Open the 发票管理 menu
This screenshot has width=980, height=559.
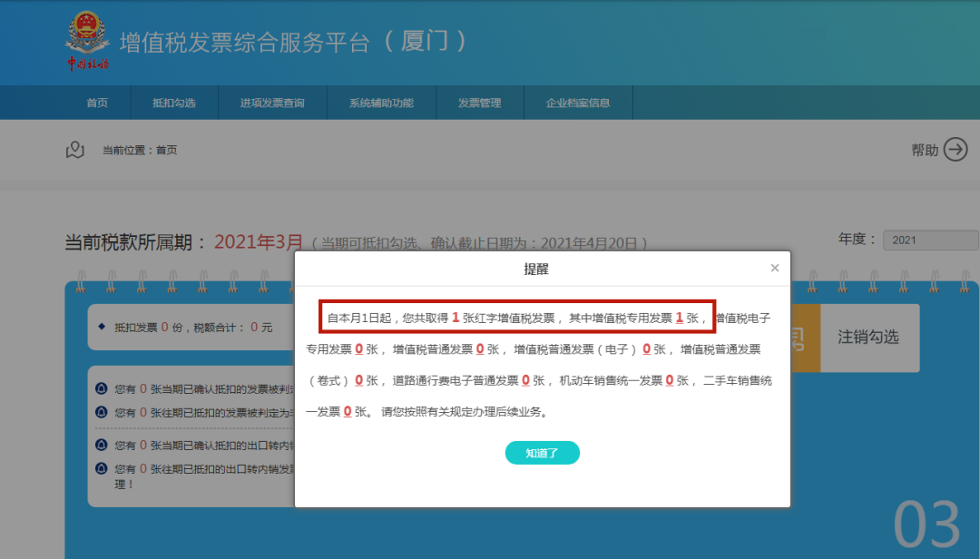coord(480,102)
